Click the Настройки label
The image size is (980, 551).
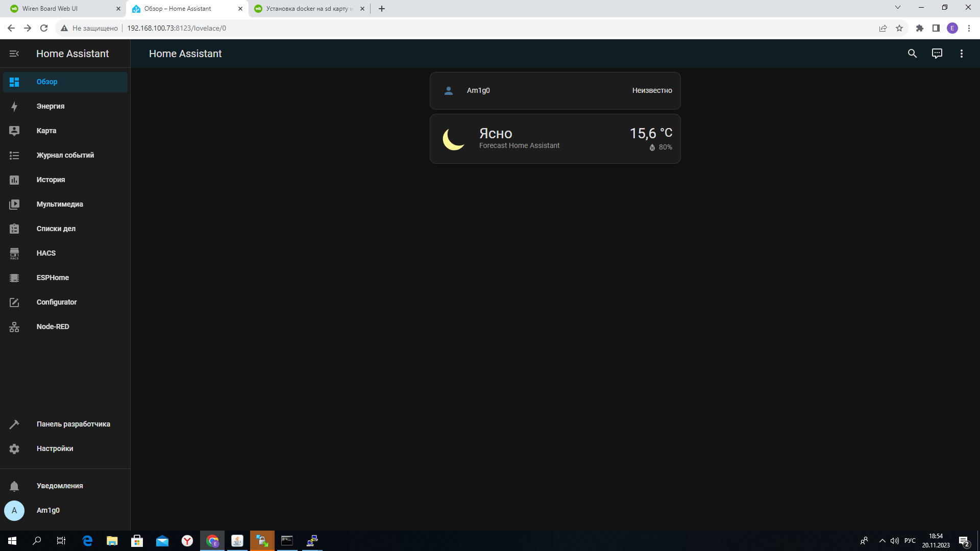pyautogui.click(x=55, y=448)
